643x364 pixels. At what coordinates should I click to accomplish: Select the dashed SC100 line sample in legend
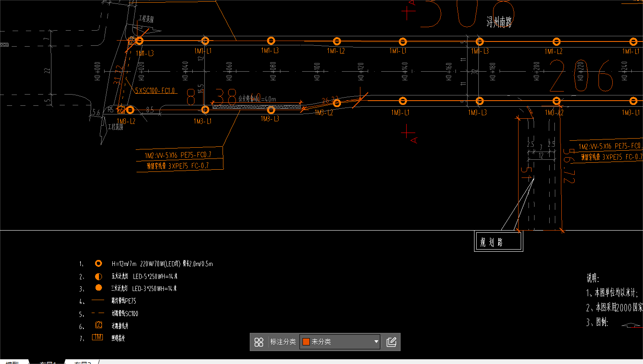(x=98, y=313)
